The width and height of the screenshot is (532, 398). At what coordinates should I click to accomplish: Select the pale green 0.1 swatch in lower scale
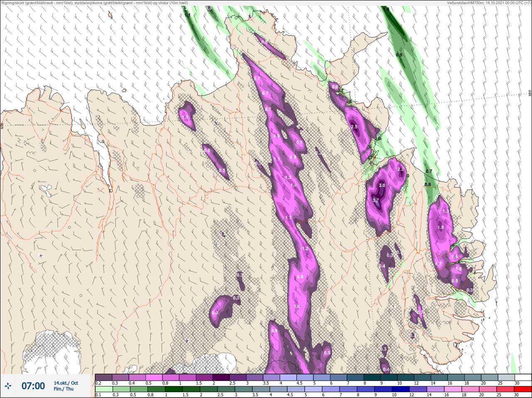coord(103,389)
